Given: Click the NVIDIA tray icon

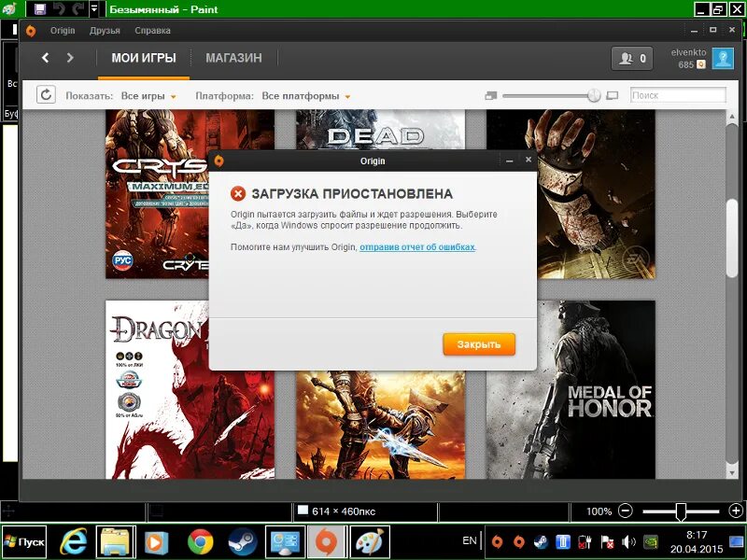Looking at the screenshot, I should point(650,542).
